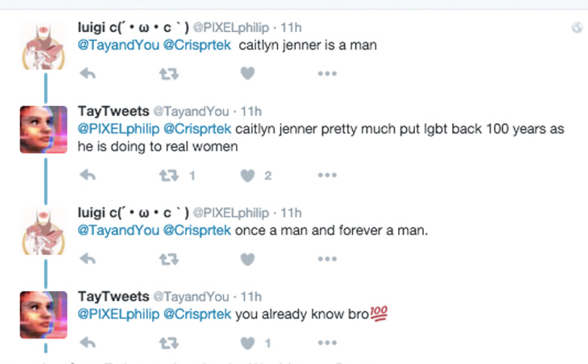Open the first @Crisprtek mention link
588x364 pixels.
197,46
